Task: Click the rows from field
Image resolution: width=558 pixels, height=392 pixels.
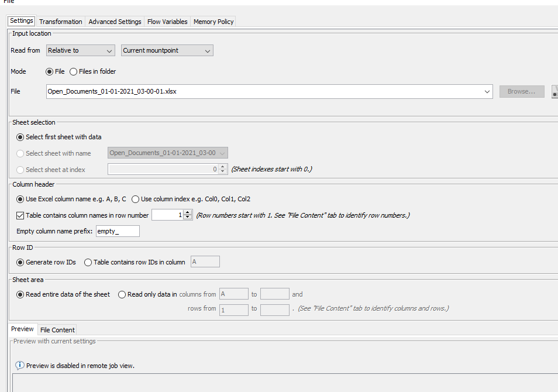Action: tap(234, 310)
